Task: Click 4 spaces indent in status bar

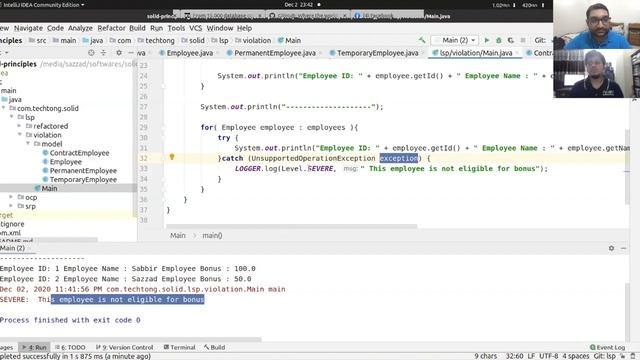Action: click(x=576, y=356)
